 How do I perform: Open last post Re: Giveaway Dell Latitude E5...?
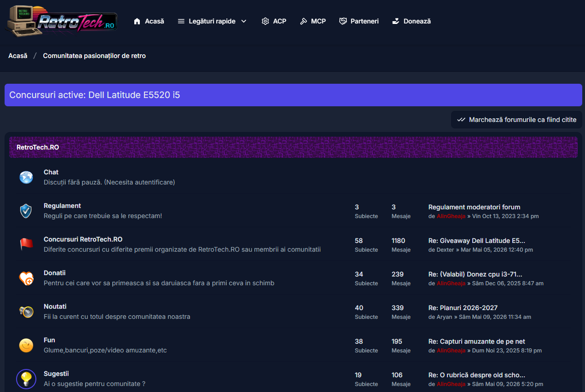tap(476, 241)
